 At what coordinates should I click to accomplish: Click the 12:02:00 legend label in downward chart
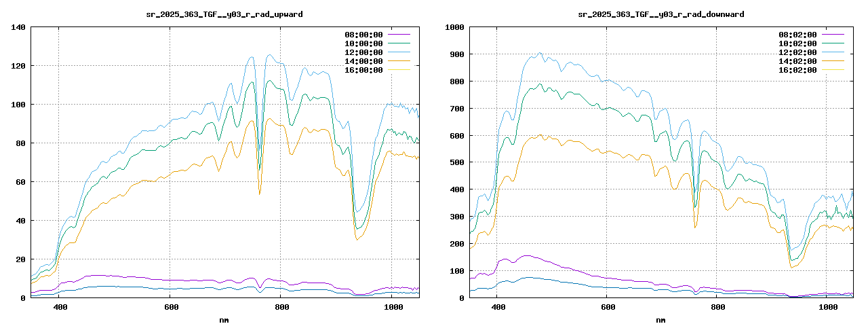(797, 52)
